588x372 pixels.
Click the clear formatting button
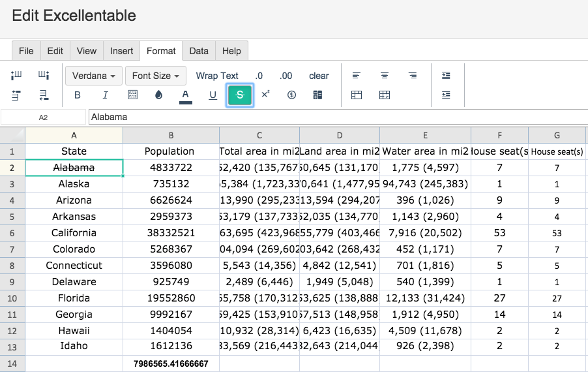click(x=319, y=76)
